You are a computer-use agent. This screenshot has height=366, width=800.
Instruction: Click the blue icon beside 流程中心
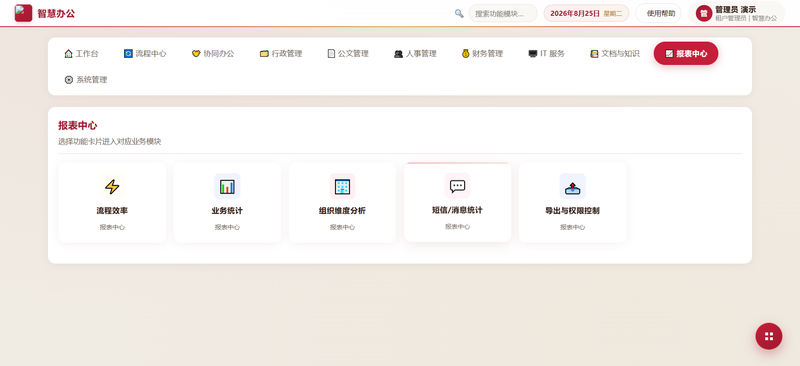click(128, 54)
